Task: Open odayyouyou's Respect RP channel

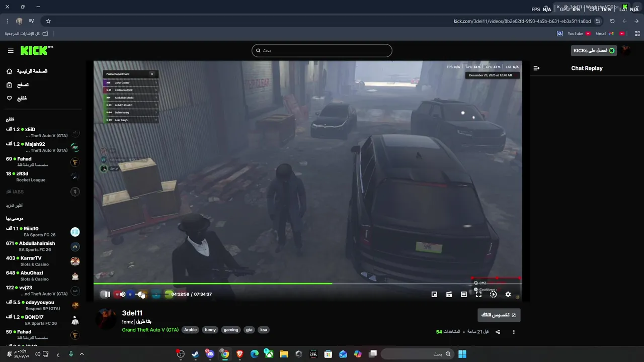Action: (43, 305)
